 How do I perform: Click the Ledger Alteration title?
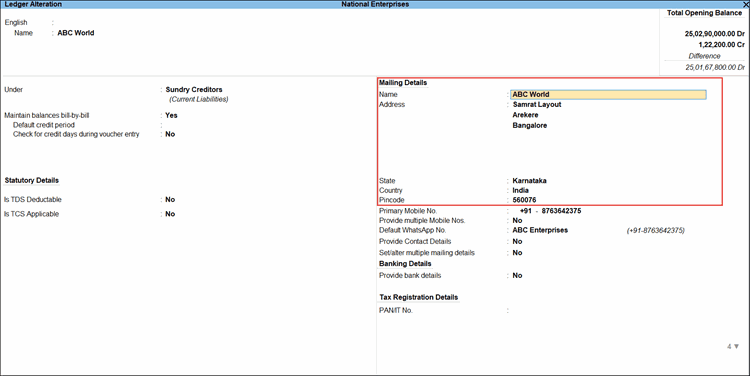pyautogui.click(x=33, y=4)
